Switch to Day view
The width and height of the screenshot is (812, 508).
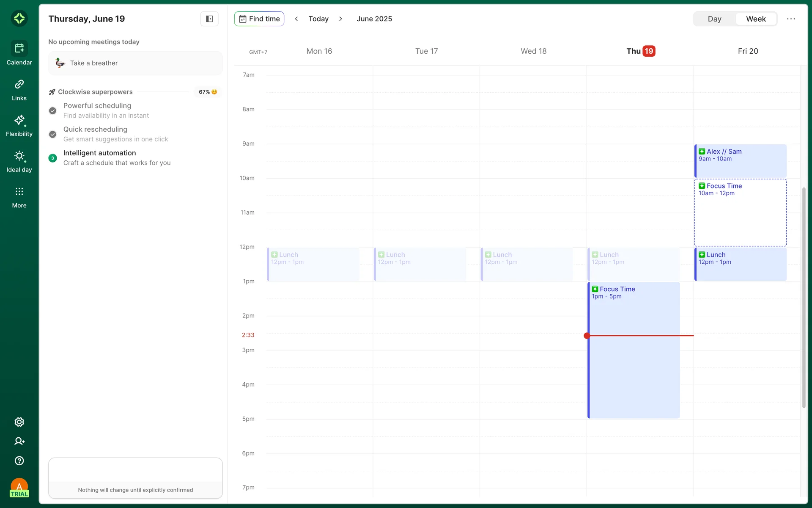[x=714, y=19]
